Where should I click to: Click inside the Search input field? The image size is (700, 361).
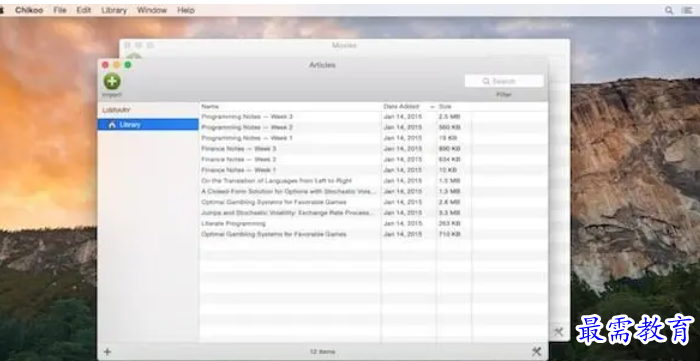pyautogui.click(x=504, y=81)
